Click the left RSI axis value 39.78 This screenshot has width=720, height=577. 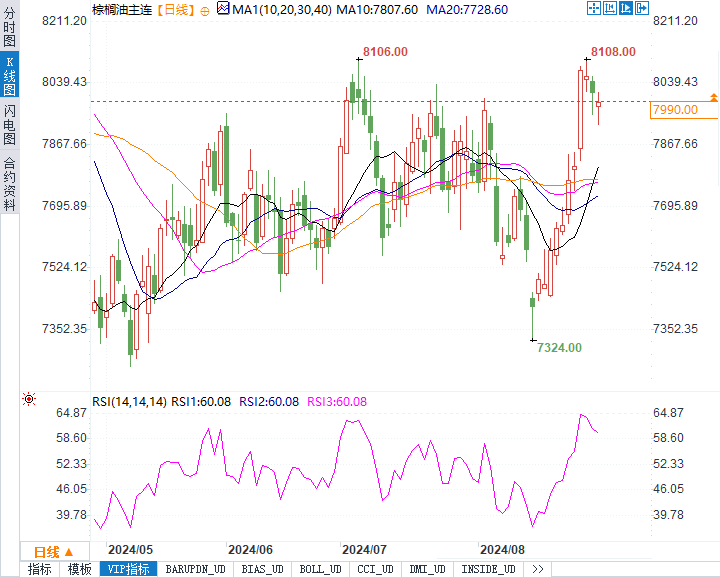tap(72, 515)
